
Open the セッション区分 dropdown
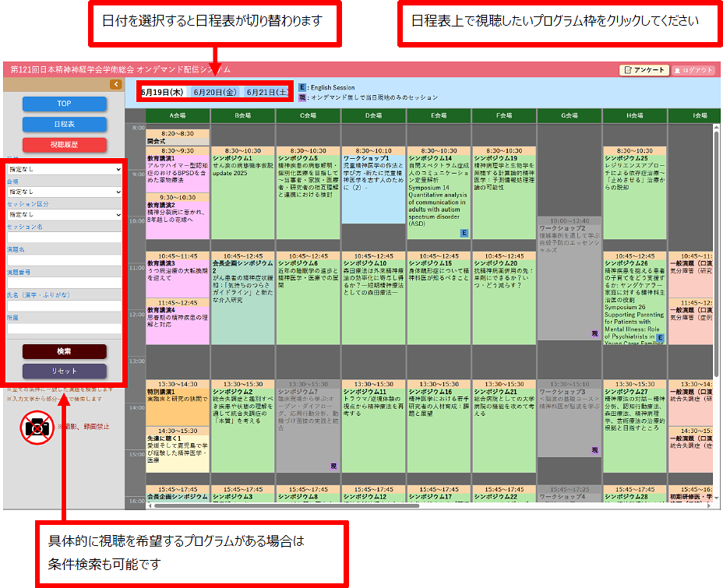pos(64,214)
